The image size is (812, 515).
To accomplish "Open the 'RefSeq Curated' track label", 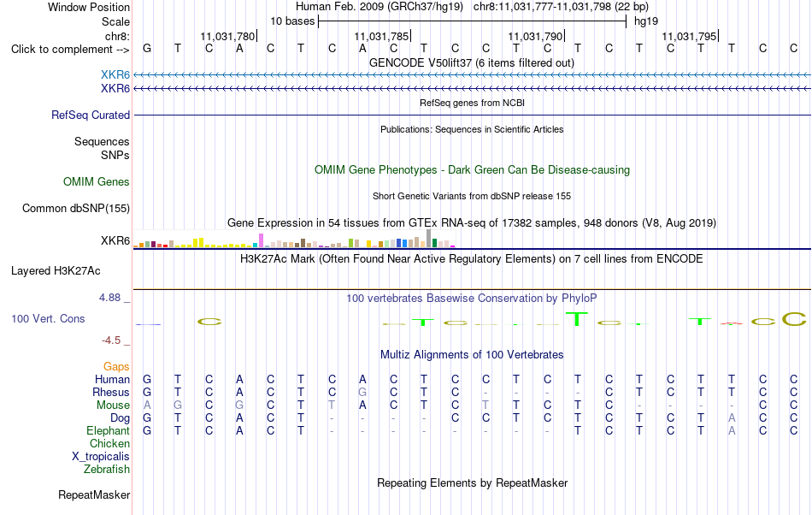I will click(91, 115).
